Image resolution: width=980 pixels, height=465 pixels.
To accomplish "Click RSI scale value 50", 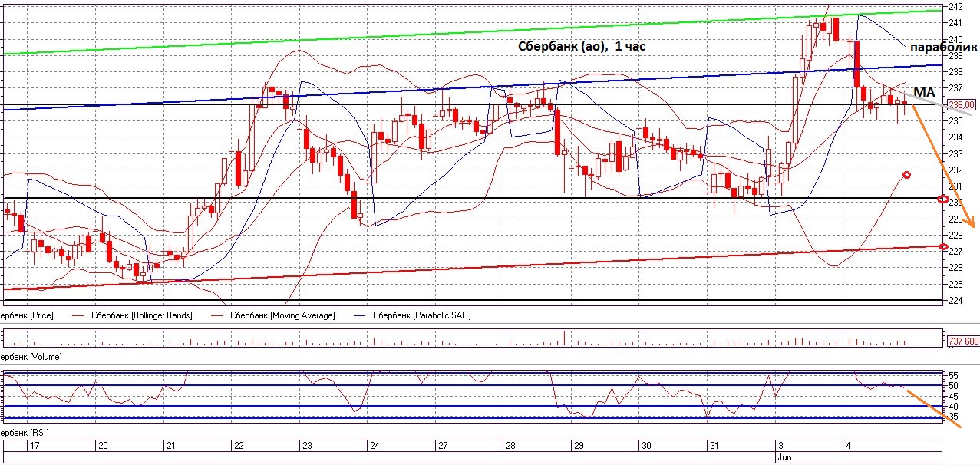I will (954, 385).
